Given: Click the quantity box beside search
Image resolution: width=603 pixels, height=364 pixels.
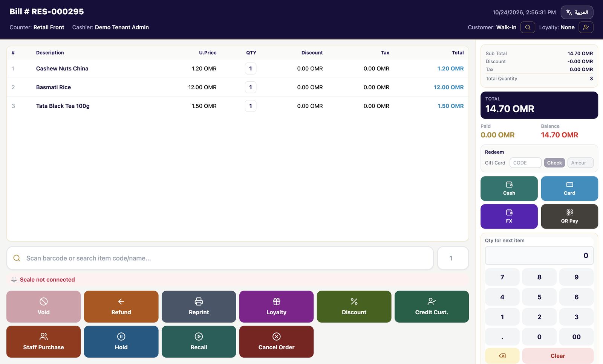Looking at the screenshot, I should (x=453, y=258).
